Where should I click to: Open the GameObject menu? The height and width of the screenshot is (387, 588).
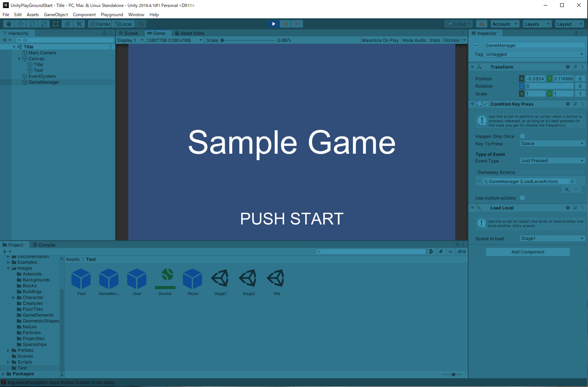click(x=56, y=15)
